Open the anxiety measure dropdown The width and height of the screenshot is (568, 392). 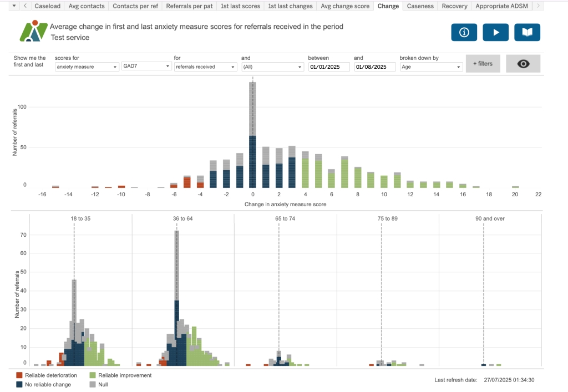pyautogui.click(x=87, y=67)
